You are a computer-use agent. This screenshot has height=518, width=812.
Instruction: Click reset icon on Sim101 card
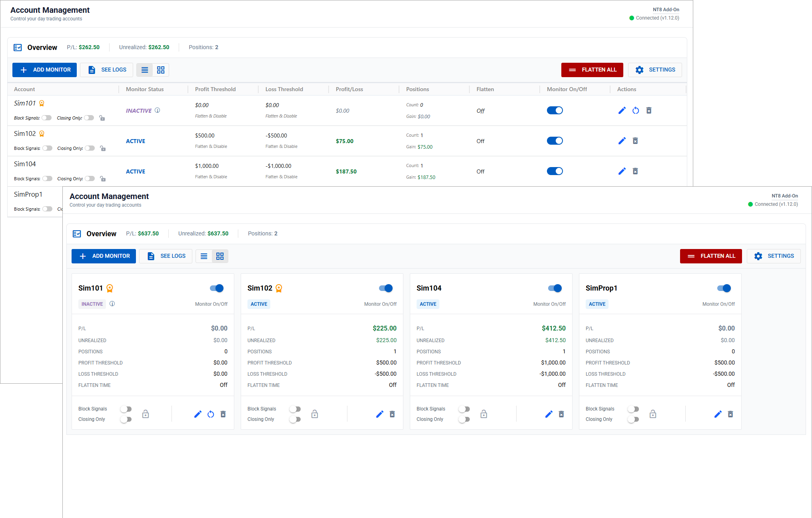pyautogui.click(x=211, y=414)
